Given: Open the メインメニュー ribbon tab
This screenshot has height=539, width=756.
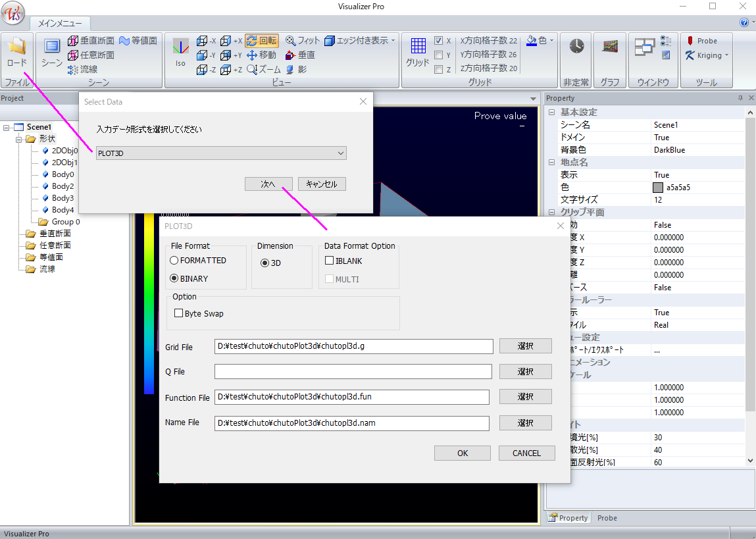Looking at the screenshot, I should pos(59,23).
